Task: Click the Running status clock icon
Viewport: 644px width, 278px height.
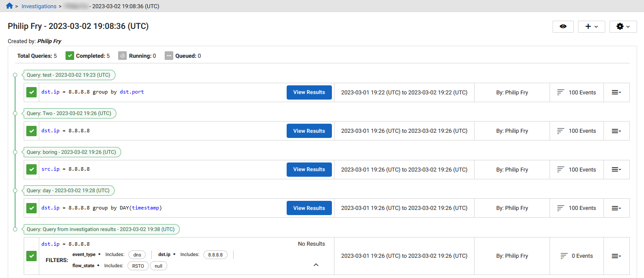Action: 122,56
